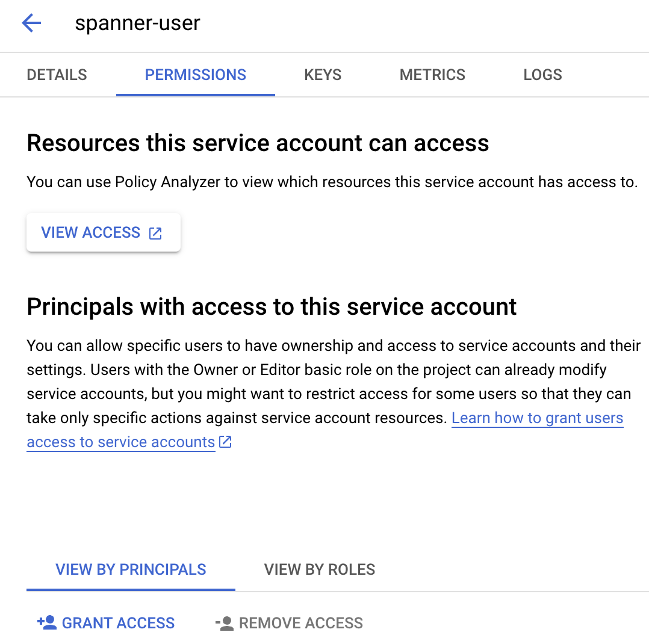The width and height of the screenshot is (649, 644).
Task: Click the external-link icon inside VIEW ACCESS button
Action: pyautogui.click(x=155, y=232)
